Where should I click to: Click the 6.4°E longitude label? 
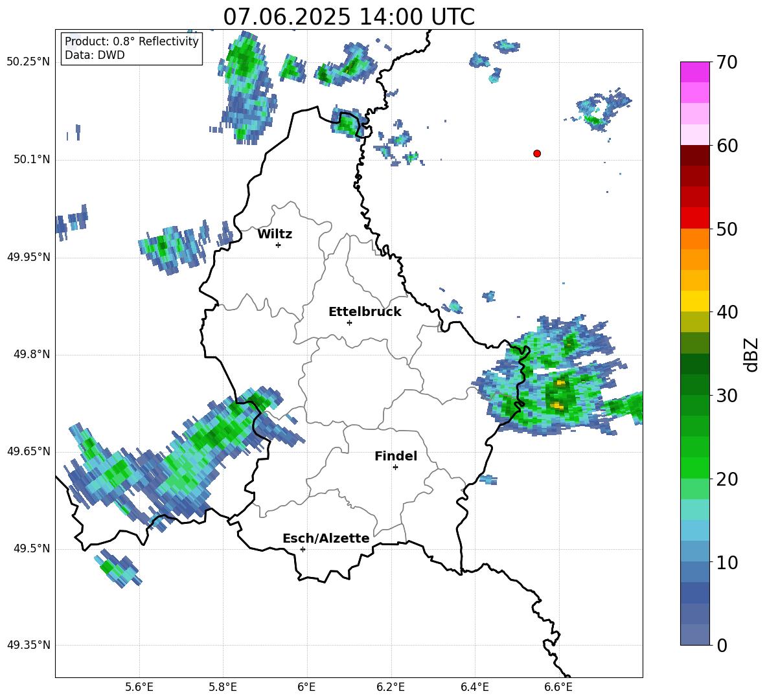point(474,687)
